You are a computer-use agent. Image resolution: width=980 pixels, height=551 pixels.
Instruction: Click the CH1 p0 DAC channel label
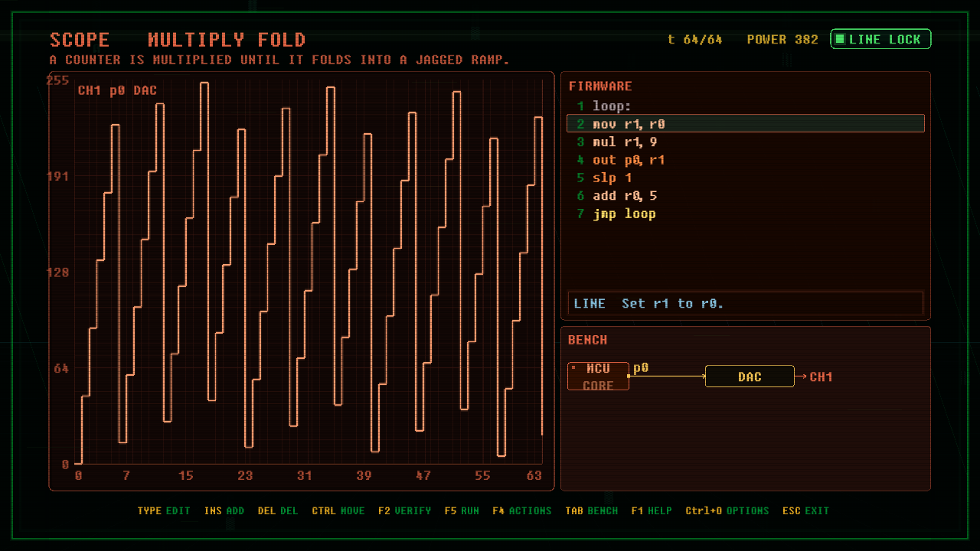[117, 90]
